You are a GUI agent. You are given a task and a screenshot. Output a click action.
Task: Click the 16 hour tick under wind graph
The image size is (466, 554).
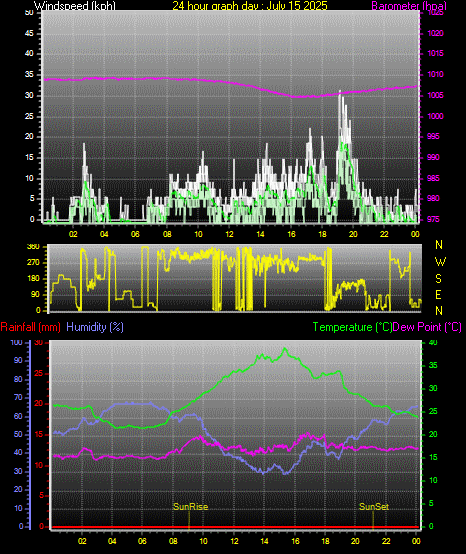pyautogui.click(x=291, y=234)
